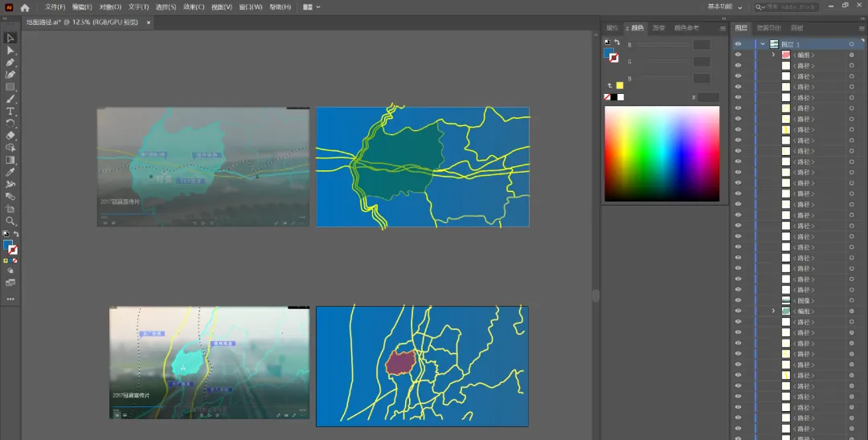Click the yellow last-color swatch

pos(620,85)
